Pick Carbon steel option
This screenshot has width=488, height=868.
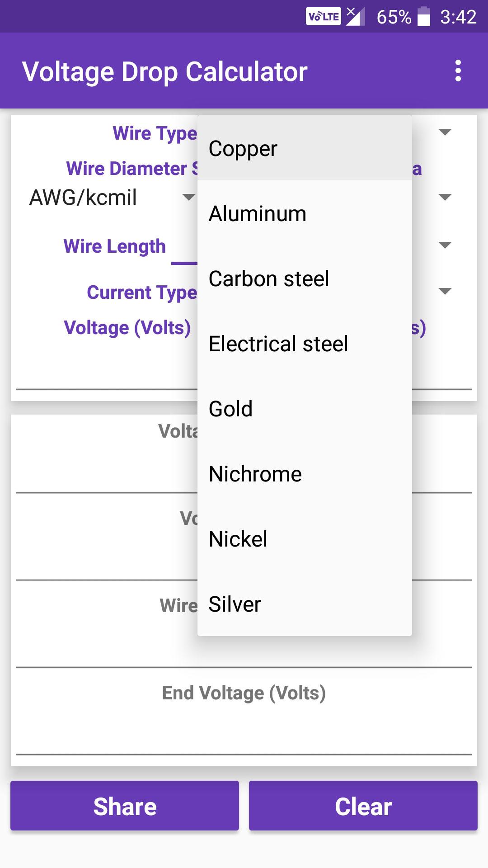click(305, 278)
